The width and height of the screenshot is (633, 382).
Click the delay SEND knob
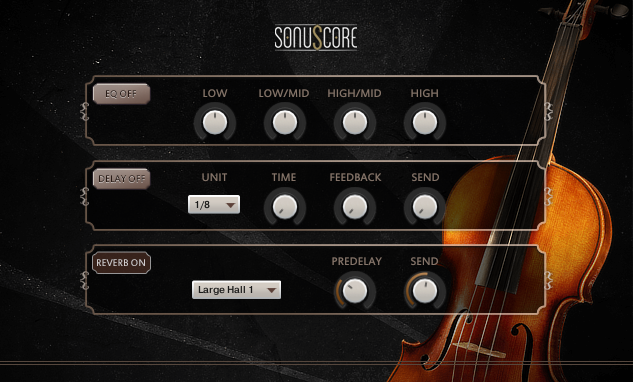(x=425, y=207)
